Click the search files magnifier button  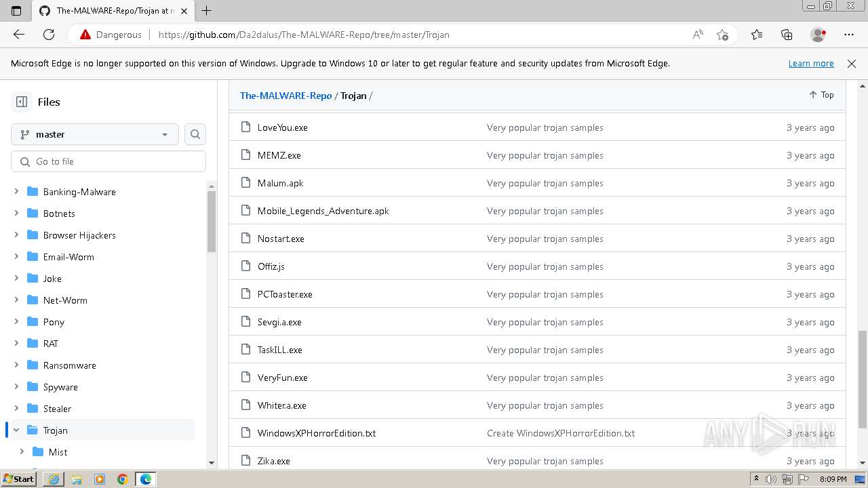click(195, 134)
